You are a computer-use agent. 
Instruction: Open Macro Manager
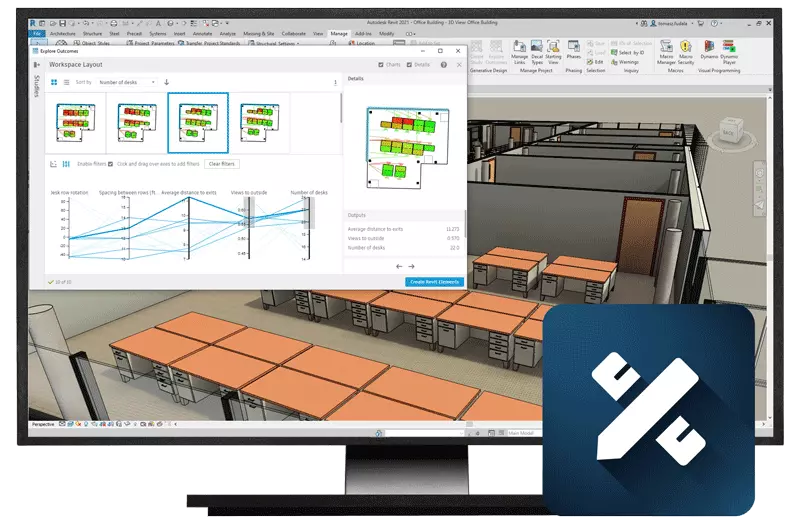pos(666,53)
